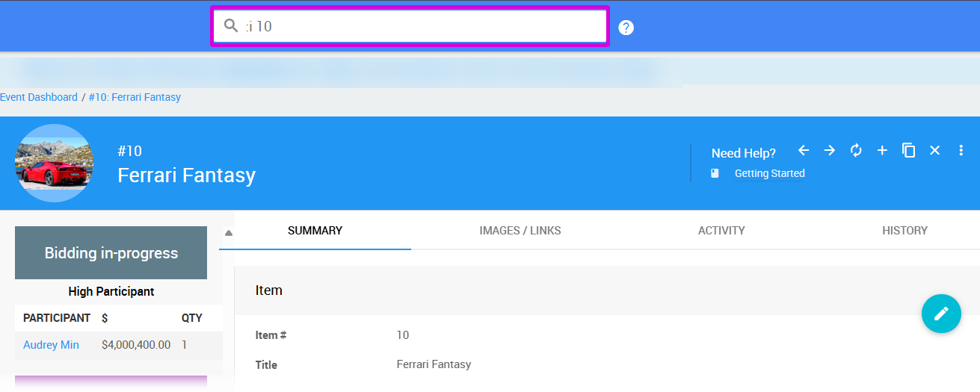Go to the next item with forward arrow
Viewport: 980px width, 392px height.
click(x=830, y=151)
